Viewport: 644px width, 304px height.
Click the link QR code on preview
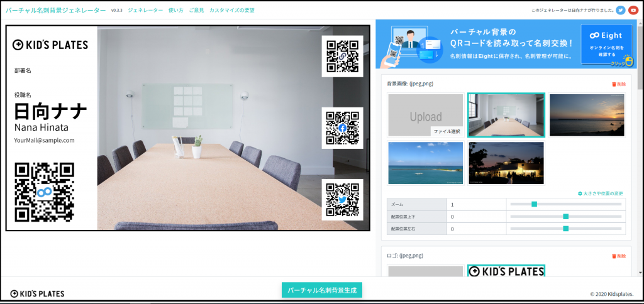coord(342,56)
